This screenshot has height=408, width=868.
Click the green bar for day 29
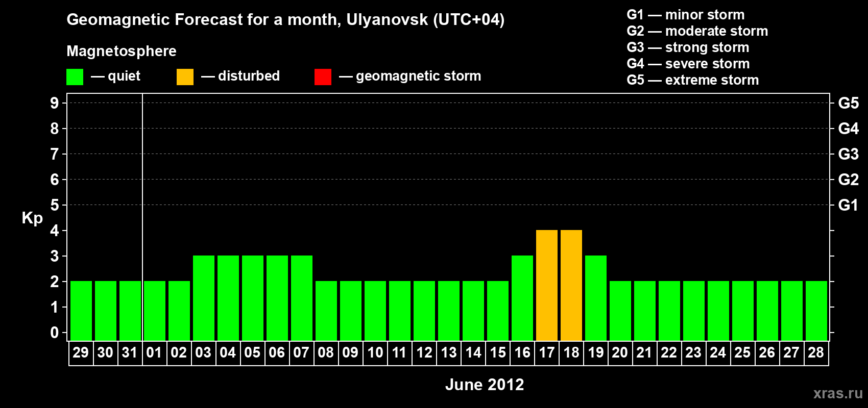[81, 311]
